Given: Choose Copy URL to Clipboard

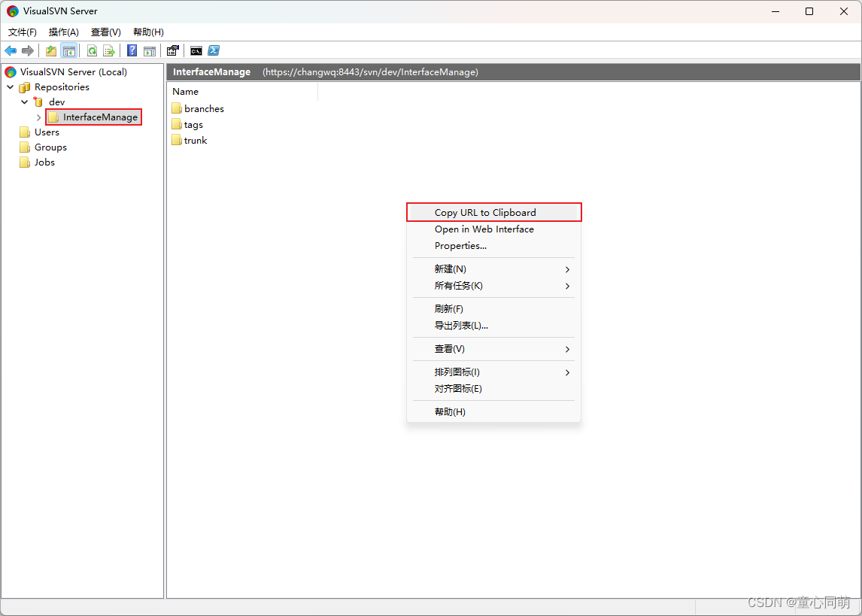Looking at the screenshot, I should pos(493,212).
